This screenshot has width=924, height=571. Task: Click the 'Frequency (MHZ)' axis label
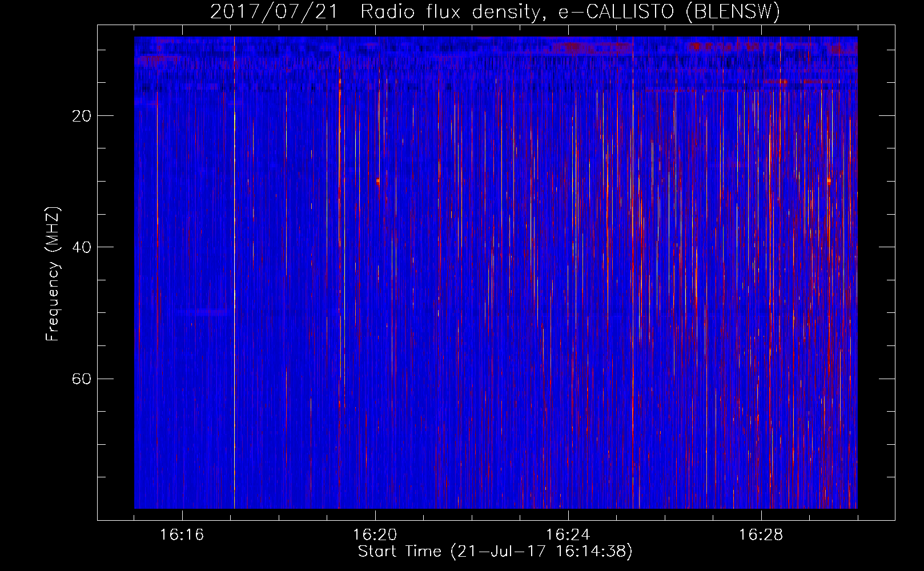coord(53,274)
